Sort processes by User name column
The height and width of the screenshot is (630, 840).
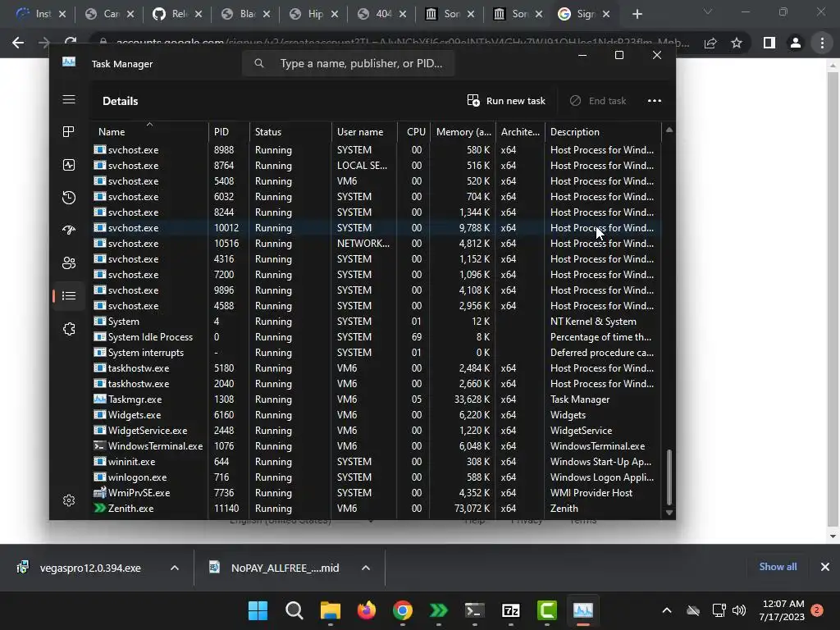click(364, 132)
